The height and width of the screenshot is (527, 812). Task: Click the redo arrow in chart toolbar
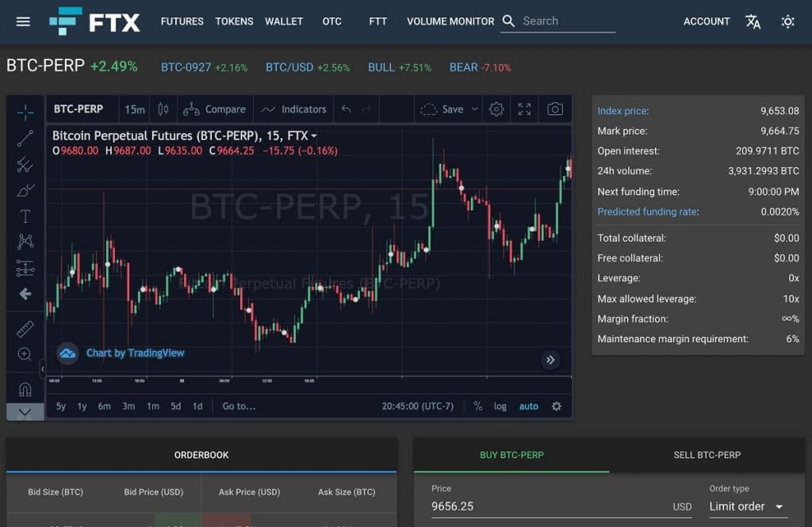tap(366, 109)
